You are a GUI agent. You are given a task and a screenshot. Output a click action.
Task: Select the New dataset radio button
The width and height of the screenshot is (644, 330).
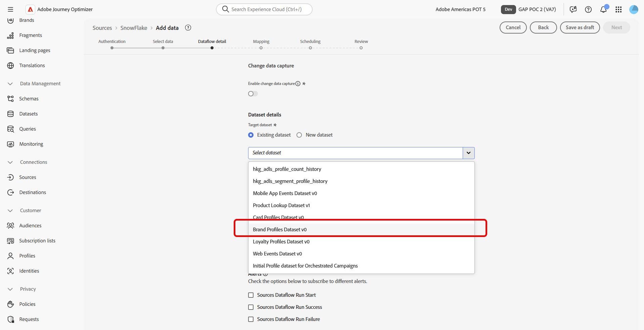point(299,135)
